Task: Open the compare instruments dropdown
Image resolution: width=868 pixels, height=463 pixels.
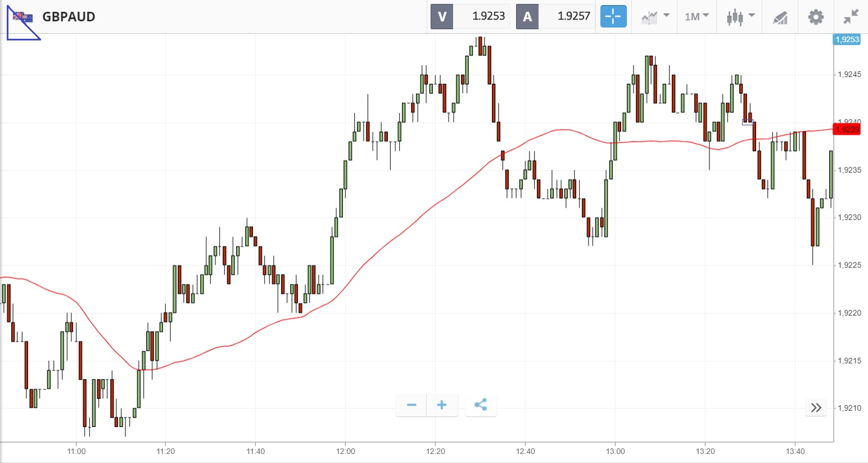Action: pyautogui.click(x=655, y=17)
